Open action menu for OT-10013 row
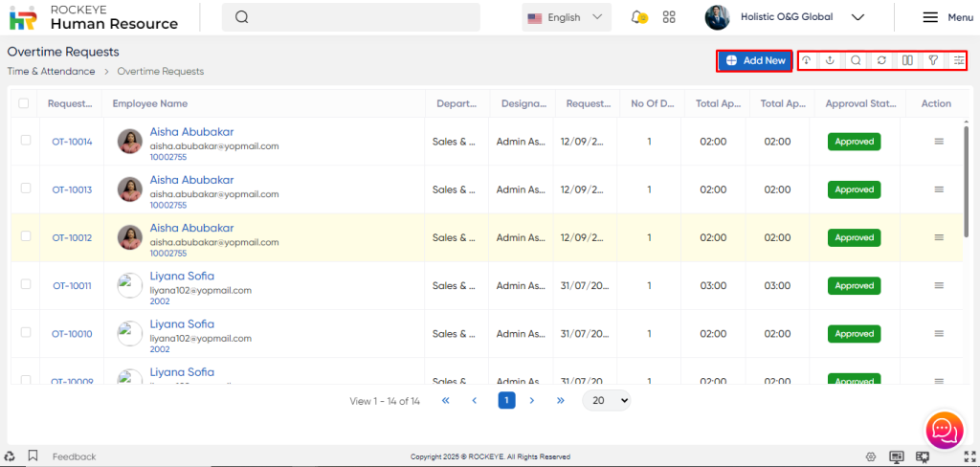The height and width of the screenshot is (467, 980). point(938,189)
